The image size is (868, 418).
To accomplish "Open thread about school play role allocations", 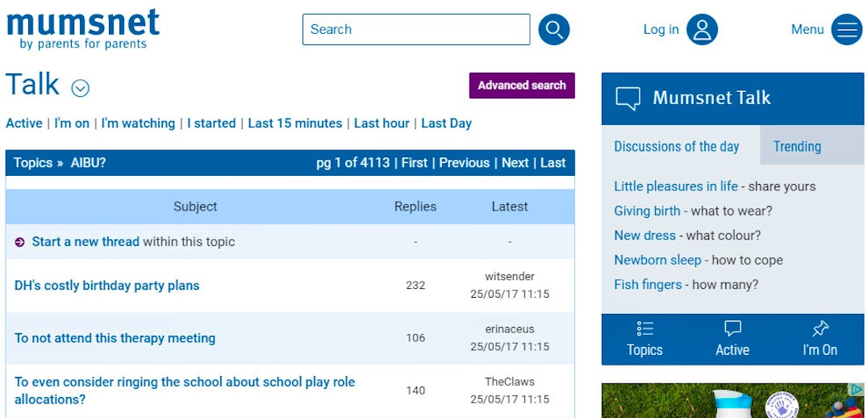I will 185,391.
